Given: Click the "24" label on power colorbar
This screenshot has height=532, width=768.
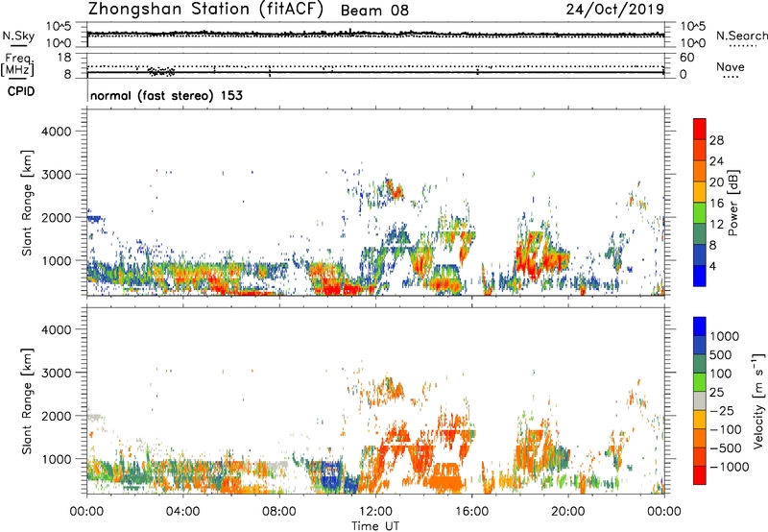Looking at the screenshot, I should point(716,161).
